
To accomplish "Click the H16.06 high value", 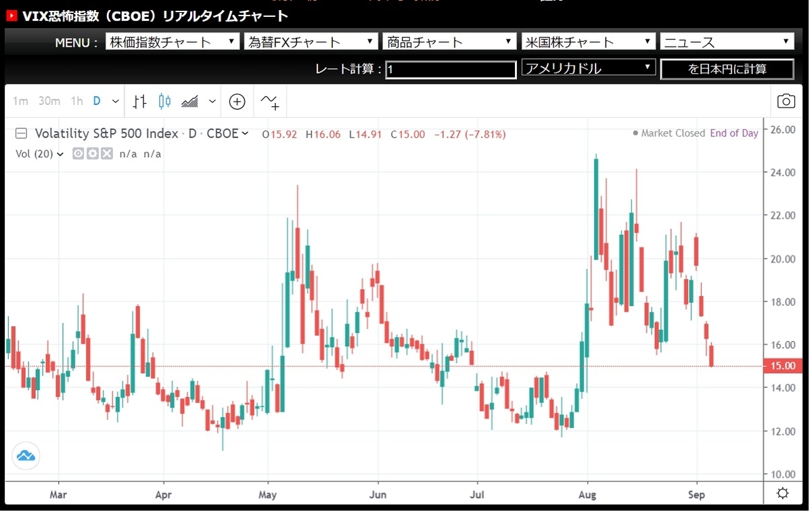I will pyautogui.click(x=323, y=134).
